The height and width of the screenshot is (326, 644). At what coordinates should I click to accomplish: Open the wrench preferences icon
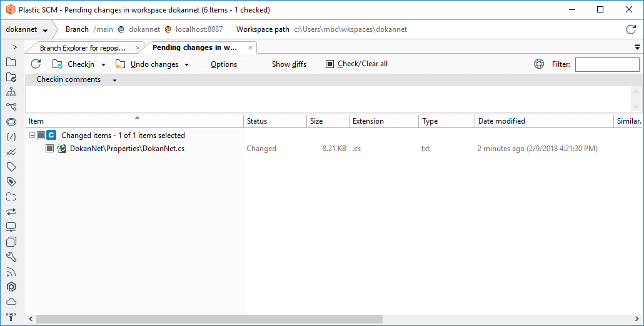(x=11, y=257)
